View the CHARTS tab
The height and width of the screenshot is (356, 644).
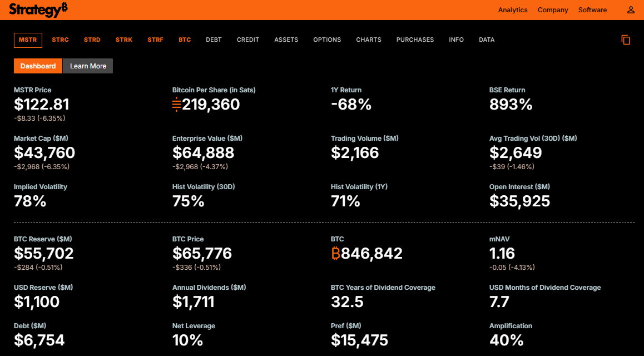(368, 40)
